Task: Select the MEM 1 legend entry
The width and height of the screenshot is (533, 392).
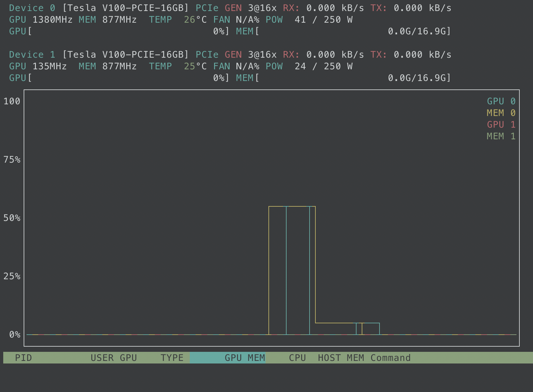Action: (501, 136)
